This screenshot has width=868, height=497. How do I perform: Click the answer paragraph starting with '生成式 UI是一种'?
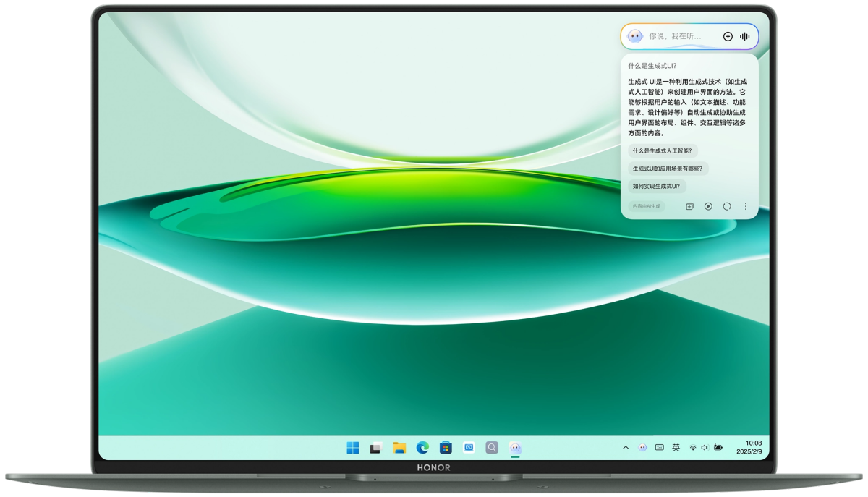tap(687, 107)
